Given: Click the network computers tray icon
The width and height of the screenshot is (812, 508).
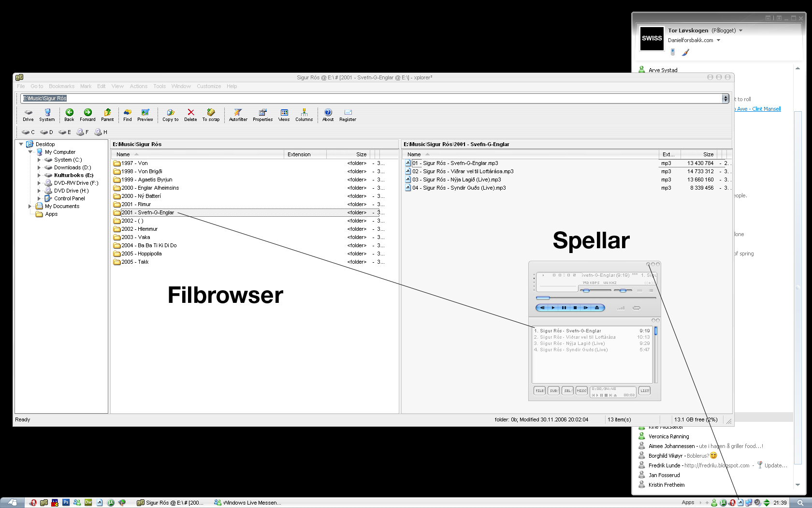Looking at the screenshot, I should tap(749, 503).
